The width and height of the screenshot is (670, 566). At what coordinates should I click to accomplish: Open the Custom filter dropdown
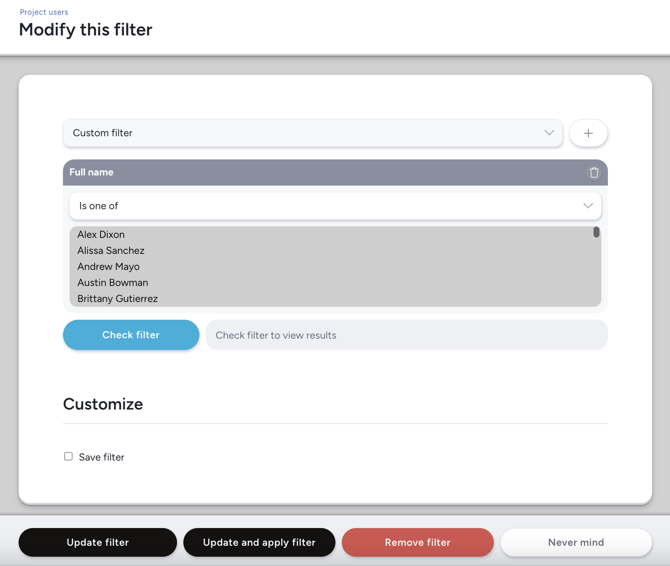pyautogui.click(x=312, y=133)
